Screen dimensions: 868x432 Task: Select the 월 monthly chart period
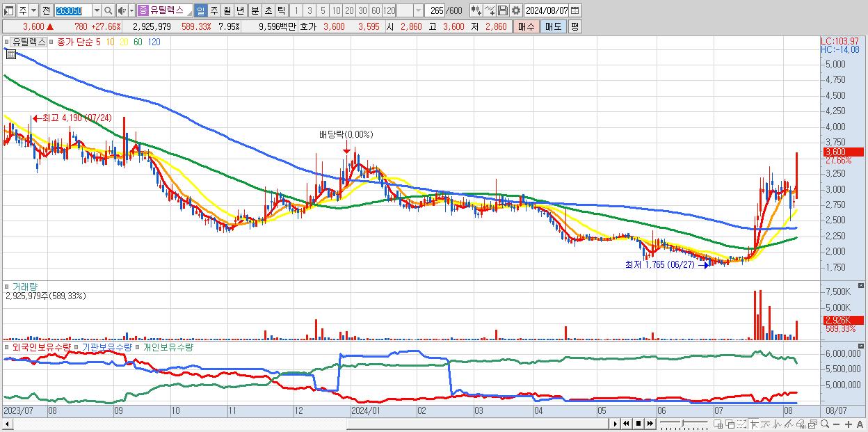[x=227, y=10]
